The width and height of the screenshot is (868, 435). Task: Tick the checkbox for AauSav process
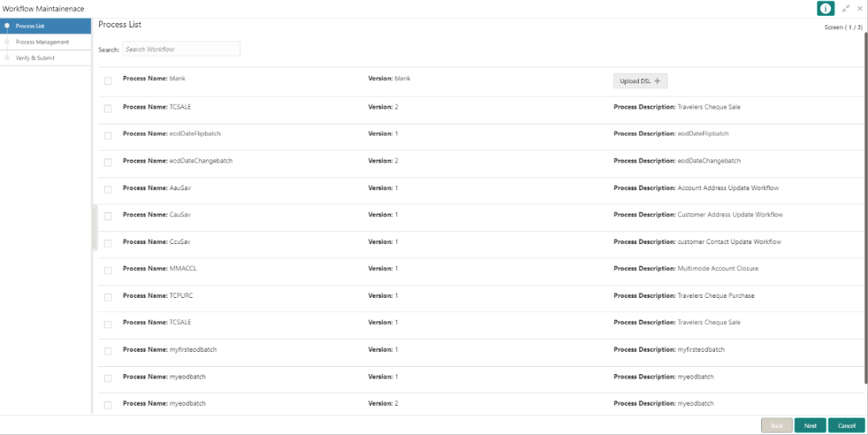(108, 190)
